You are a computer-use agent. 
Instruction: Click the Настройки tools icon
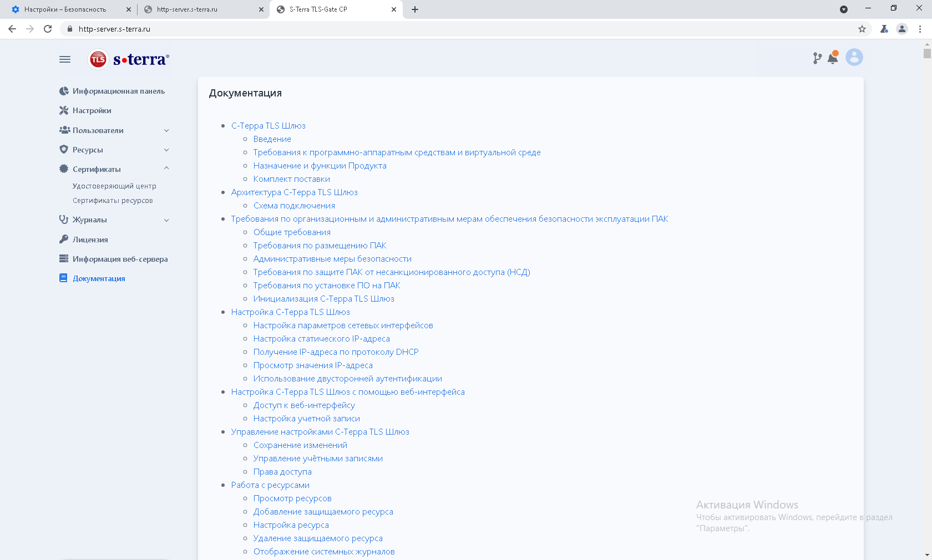64,110
